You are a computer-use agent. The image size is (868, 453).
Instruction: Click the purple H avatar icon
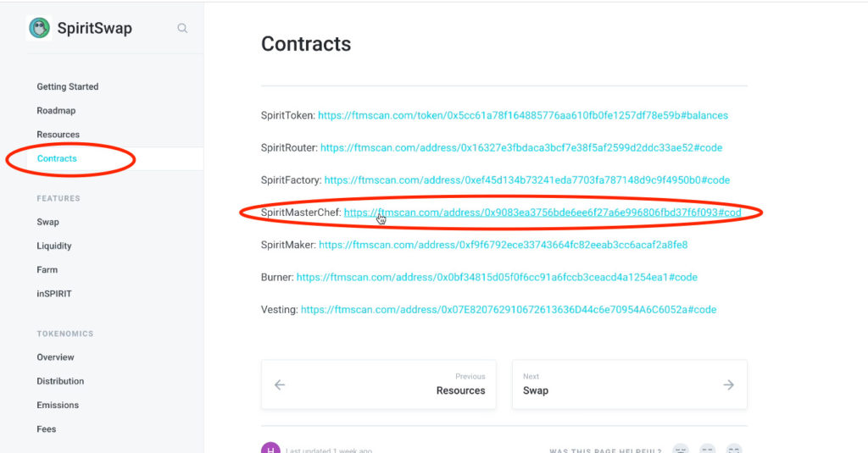[270, 449]
